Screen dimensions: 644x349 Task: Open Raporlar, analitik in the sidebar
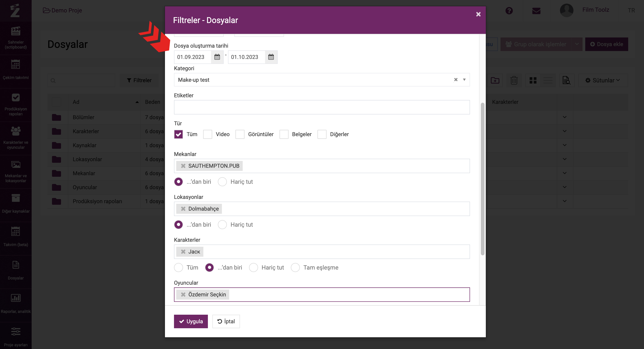pyautogui.click(x=16, y=305)
